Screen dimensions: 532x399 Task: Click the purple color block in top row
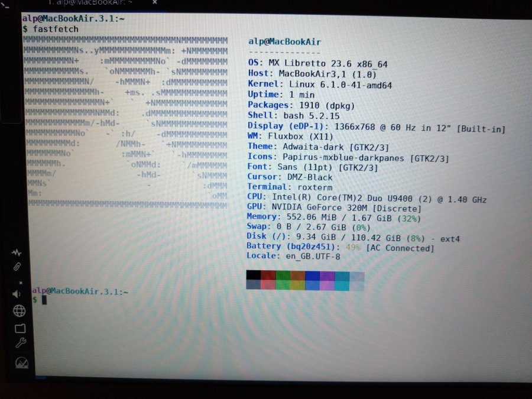click(327, 275)
